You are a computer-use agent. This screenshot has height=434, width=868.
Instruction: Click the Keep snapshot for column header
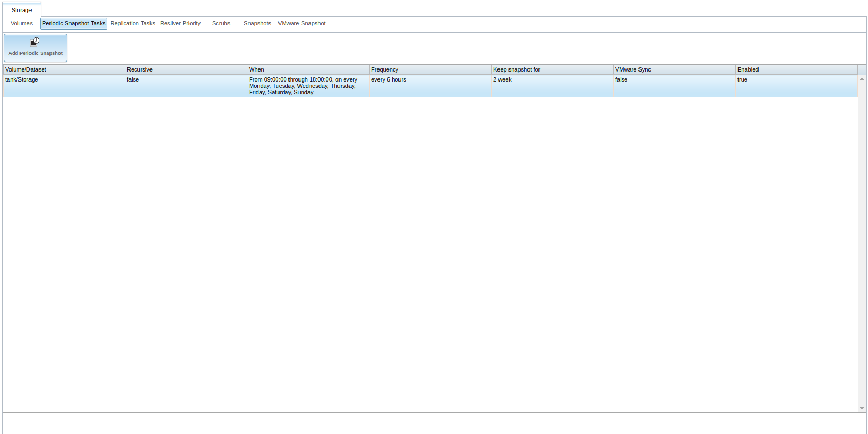click(x=552, y=69)
